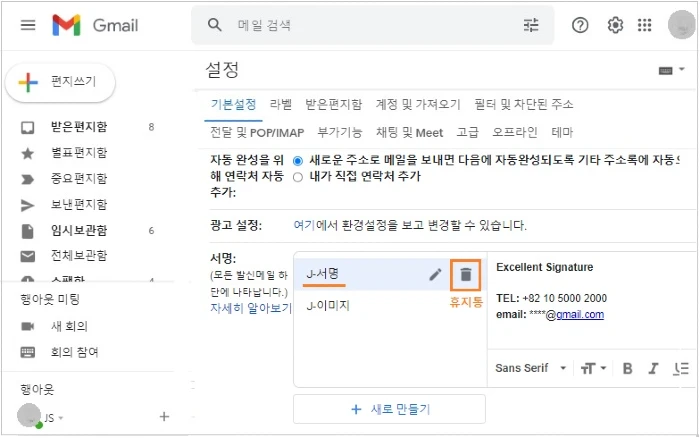Click the video camera icon for 새 회의

pos(28,326)
